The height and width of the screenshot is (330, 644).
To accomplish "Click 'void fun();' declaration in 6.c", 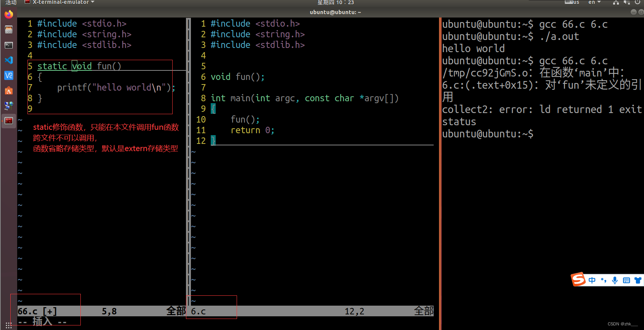I will click(237, 77).
